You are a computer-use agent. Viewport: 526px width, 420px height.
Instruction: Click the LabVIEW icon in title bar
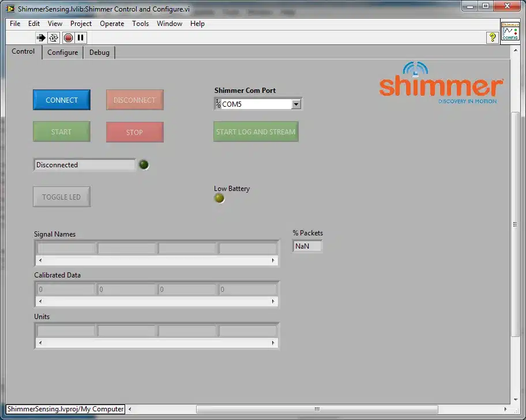tap(10, 9)
